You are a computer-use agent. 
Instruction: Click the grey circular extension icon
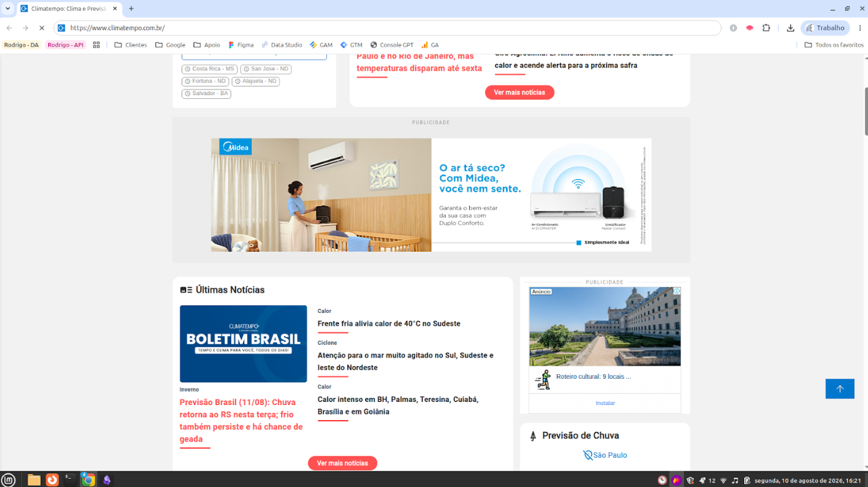[x=733, y=28]
